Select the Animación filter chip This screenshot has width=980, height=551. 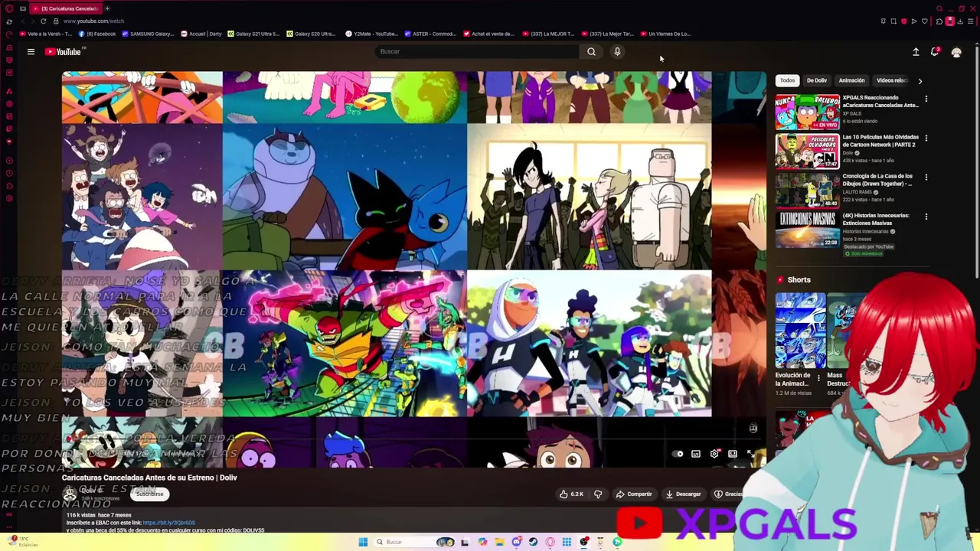[x=851, y=80]
